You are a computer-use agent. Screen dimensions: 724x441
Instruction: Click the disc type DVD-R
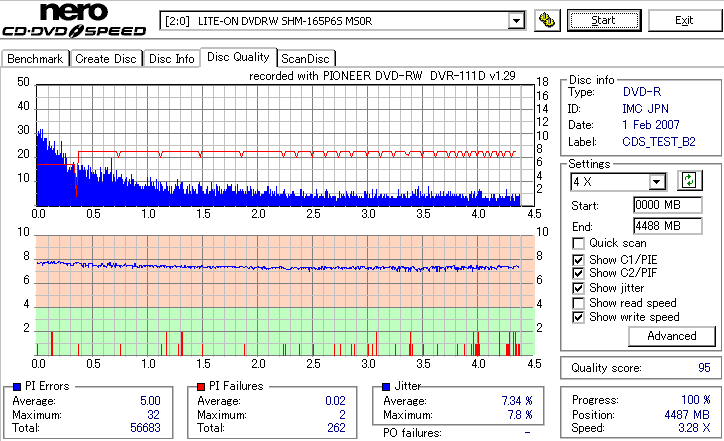click(642, 92)
